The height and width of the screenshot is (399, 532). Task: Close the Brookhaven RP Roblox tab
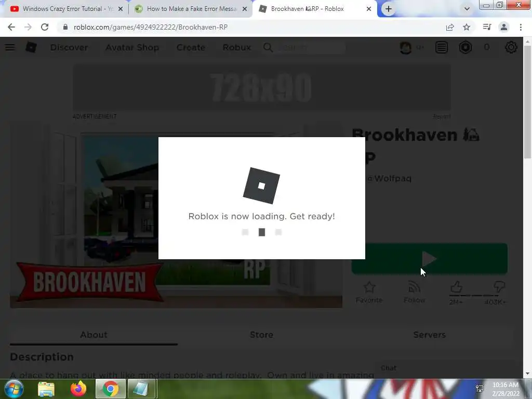tap(369, 9)
